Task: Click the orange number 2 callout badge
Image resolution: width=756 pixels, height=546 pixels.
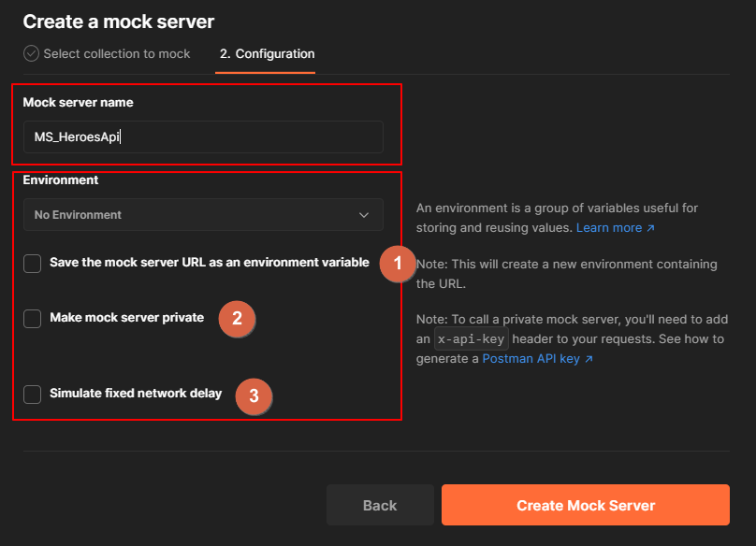Action: point(237,319)
